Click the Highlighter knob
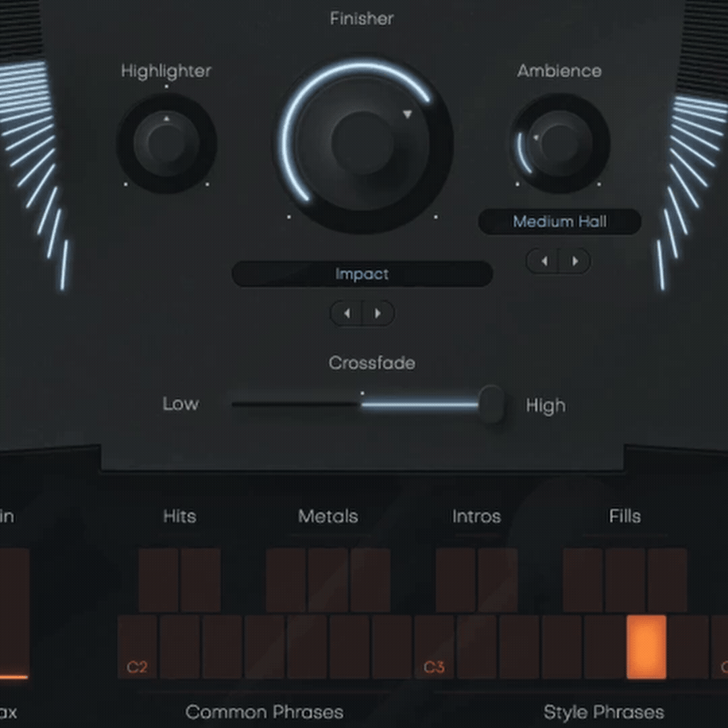This screenshot has height=728, width=728. tap(166, 143)
